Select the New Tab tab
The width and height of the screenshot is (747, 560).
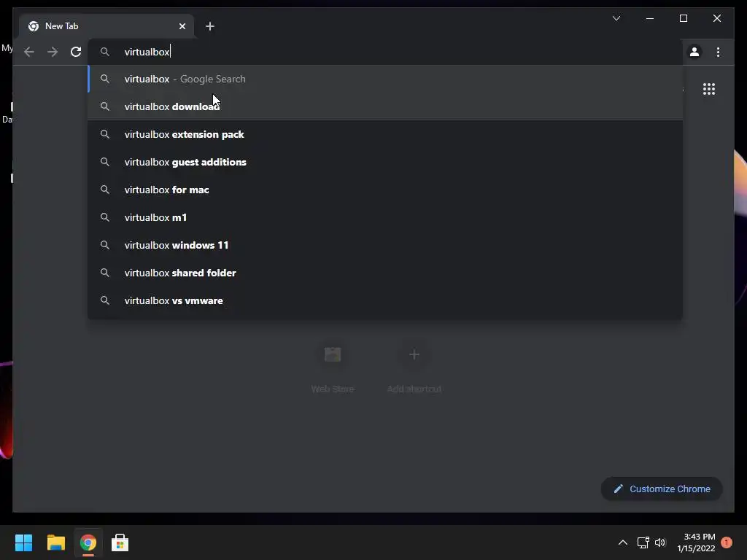107,26
